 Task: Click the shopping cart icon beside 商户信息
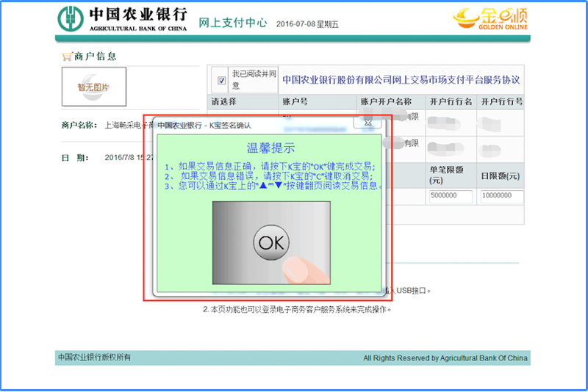click(x=67, y=57)
